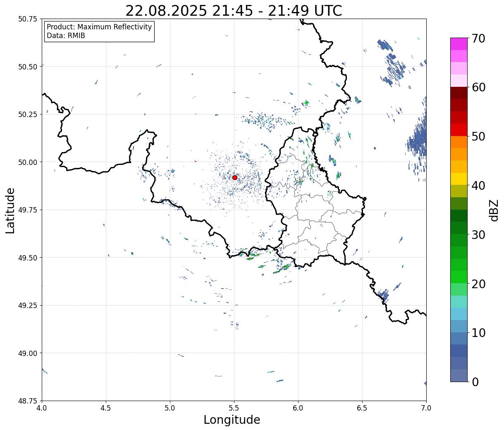Click the x-axis tick label 6.0
The width and height of the screenshot is (504, 430).
(x=298, y=408)
